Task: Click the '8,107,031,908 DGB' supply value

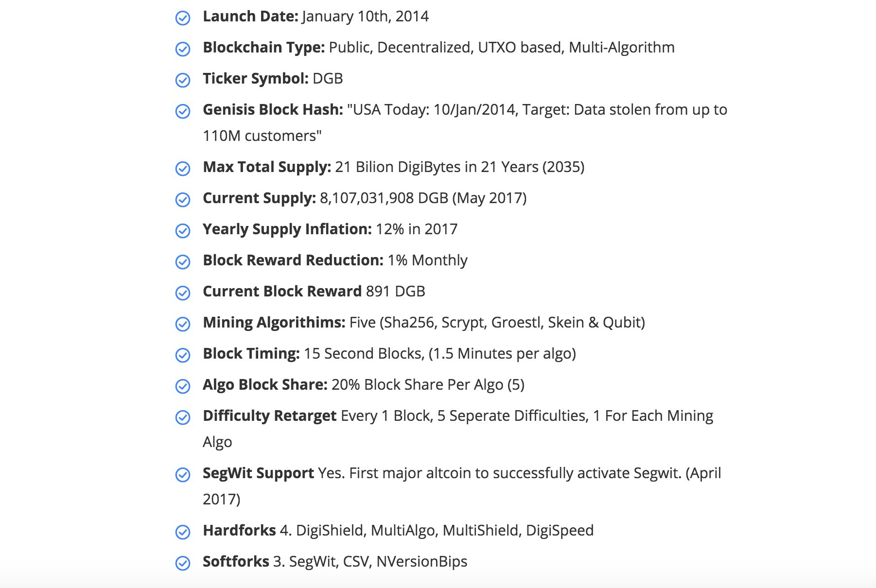Action: click(384, 198)
